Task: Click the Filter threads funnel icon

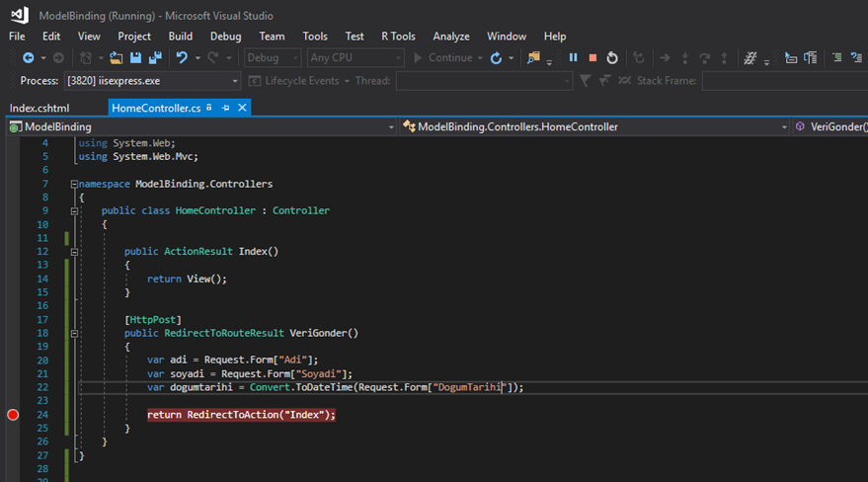Action: [586, 81]
